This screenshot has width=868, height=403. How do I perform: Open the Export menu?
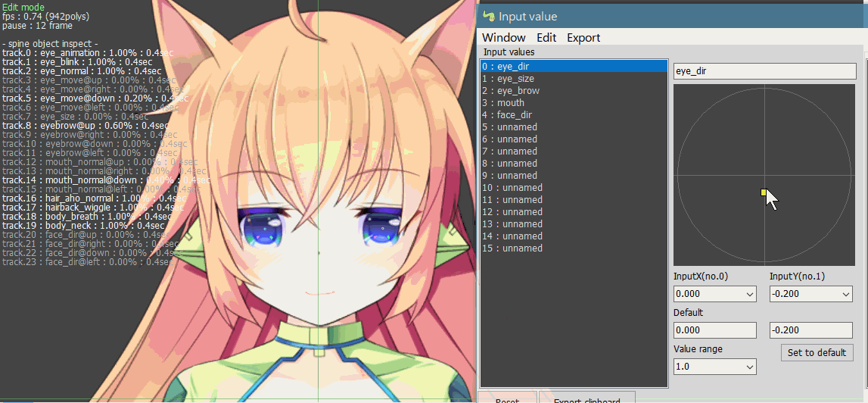(x=583, y=38)
